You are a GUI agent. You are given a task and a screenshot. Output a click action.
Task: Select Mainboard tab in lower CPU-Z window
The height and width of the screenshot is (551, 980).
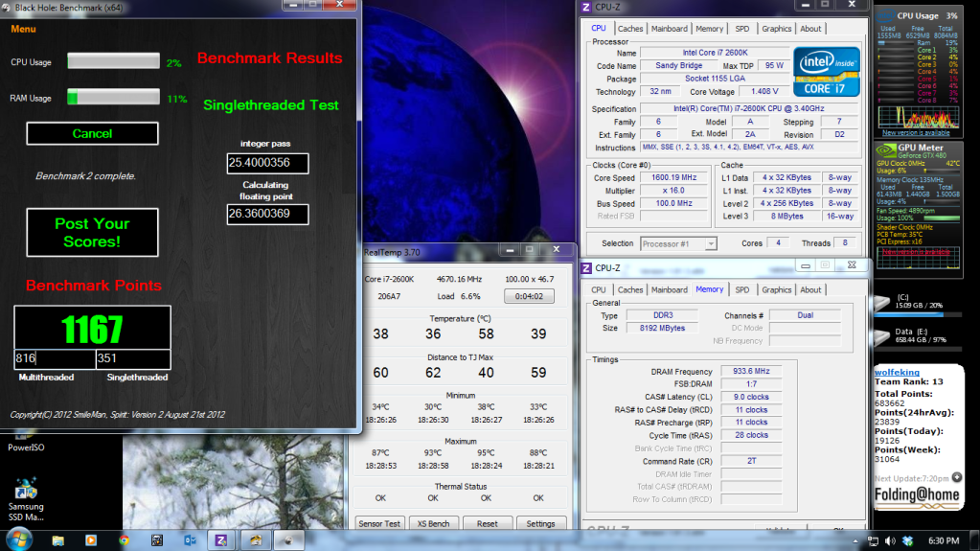[x=670, y=290]
